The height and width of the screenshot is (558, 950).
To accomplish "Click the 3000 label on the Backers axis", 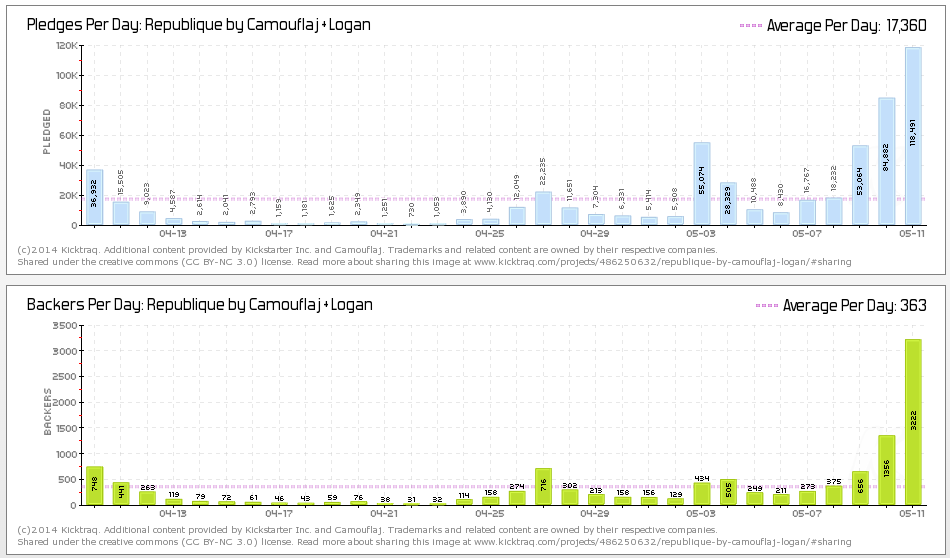I will pos(65,351).
